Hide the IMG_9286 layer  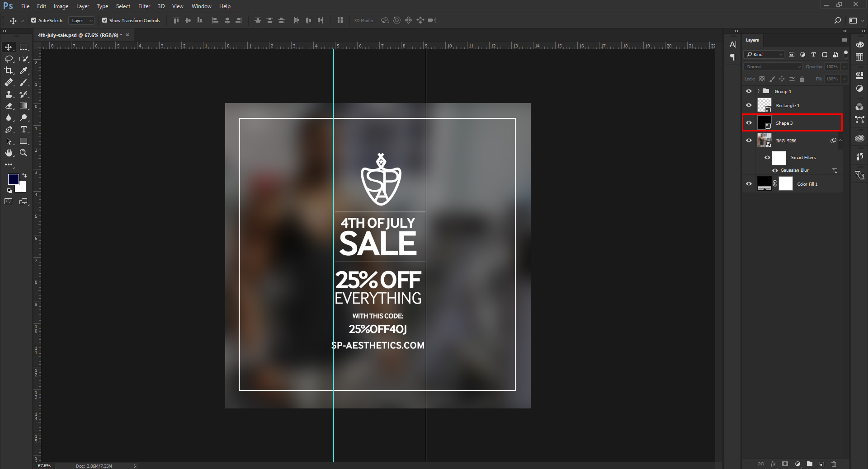749,141
